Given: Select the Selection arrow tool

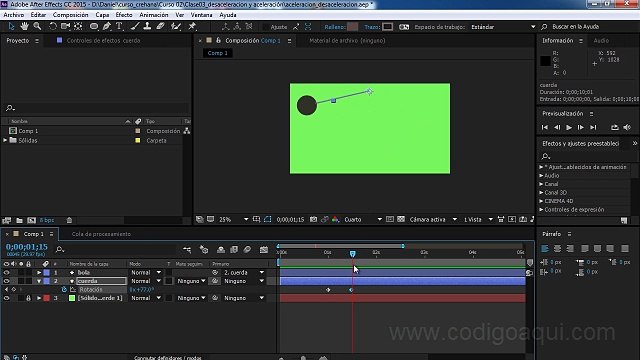Looking at the screenshot, I should [11, 27].
